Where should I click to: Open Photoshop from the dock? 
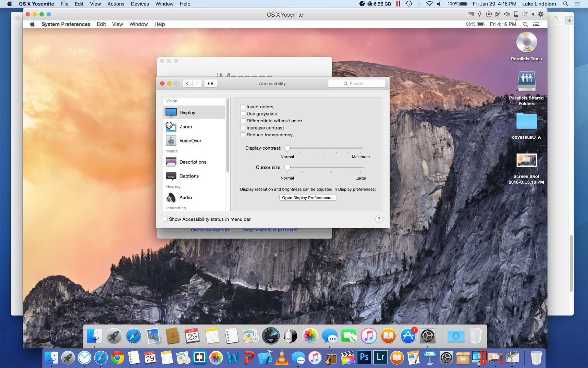[364, 357]
